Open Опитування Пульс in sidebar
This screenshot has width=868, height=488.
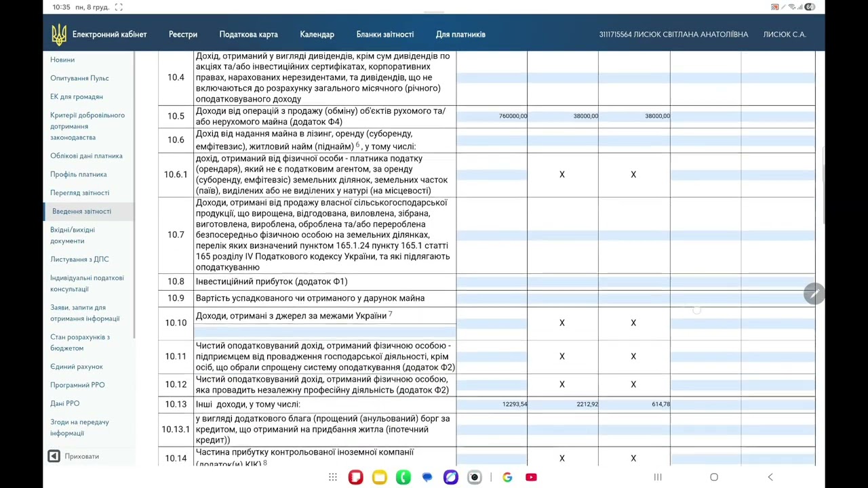click(x=79, y=78)
